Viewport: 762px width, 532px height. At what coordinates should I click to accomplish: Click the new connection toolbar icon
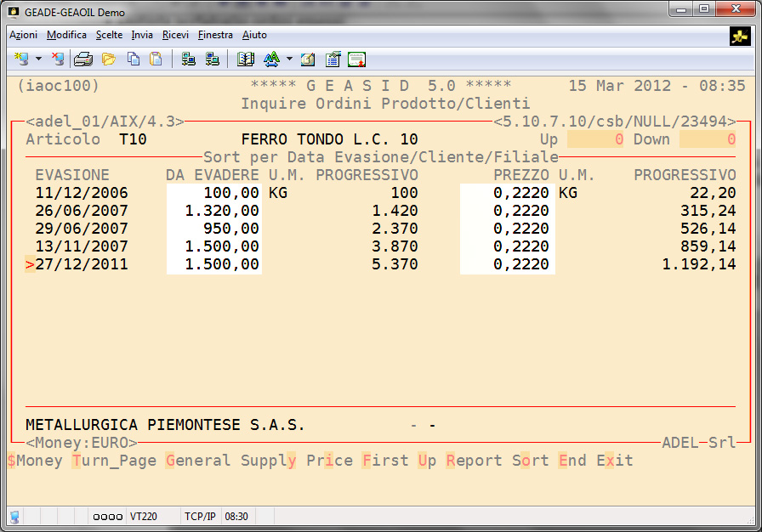click(21, 59)
